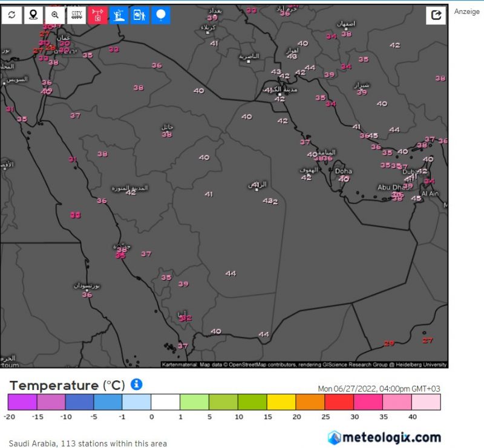This screenshot has height=448, width=484.
Task: Select the weather balloon icon
Action: tap(161, 15)
